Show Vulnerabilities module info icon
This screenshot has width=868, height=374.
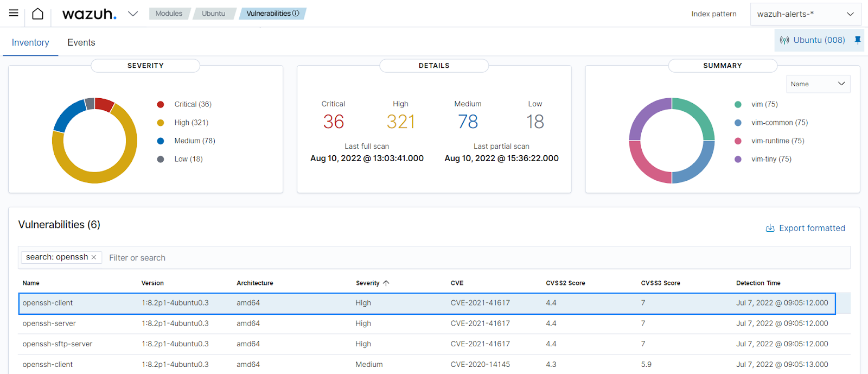click(x=296, y=14)
